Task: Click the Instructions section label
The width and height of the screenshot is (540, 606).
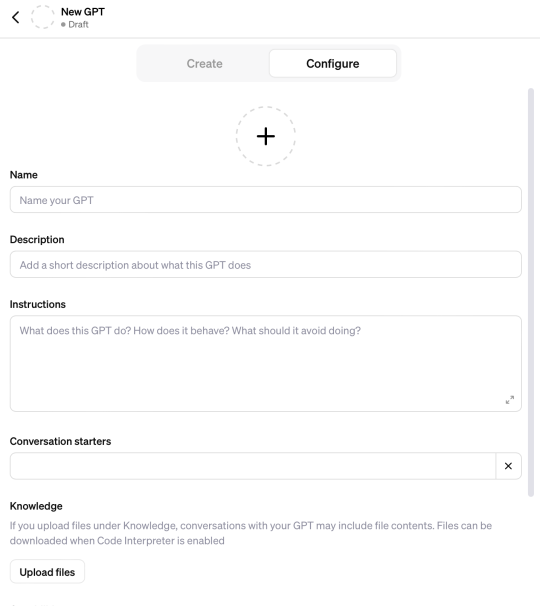Action: point(37,305)
